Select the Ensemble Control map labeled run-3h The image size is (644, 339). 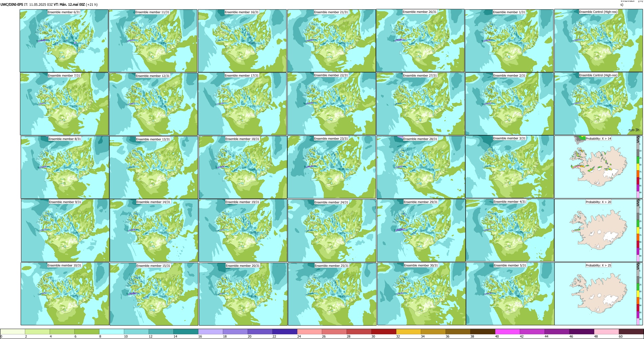click(598, 104)
